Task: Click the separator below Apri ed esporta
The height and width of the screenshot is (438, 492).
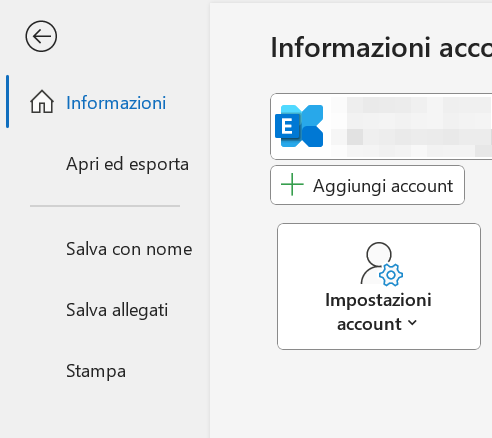Action: click(x=105, y=206)
